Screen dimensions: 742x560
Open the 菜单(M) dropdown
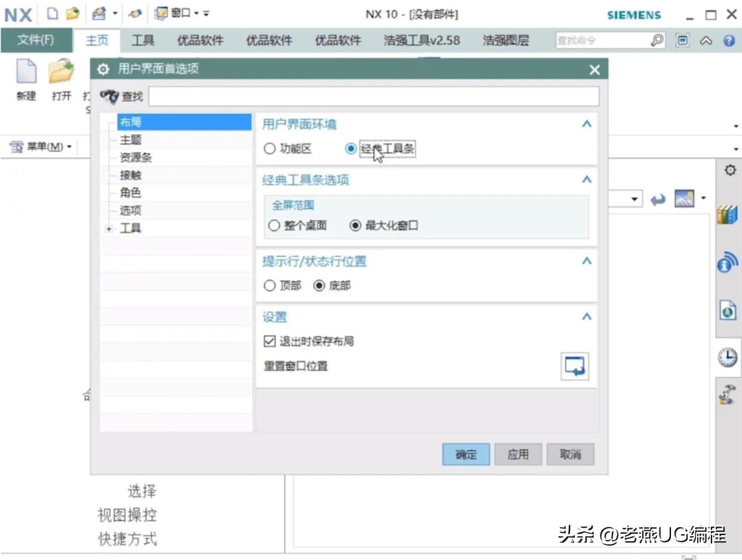[41, 146]
